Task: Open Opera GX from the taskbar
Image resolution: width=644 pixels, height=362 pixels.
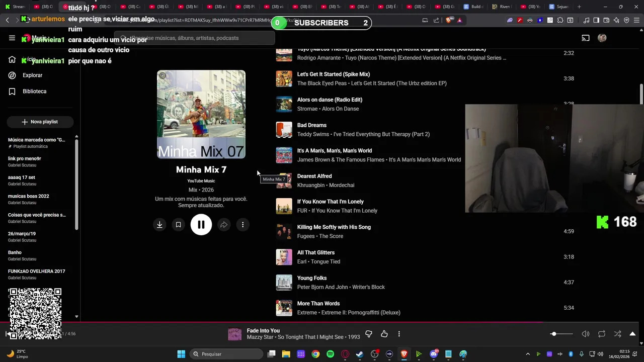Action: [x=345, y=354]
